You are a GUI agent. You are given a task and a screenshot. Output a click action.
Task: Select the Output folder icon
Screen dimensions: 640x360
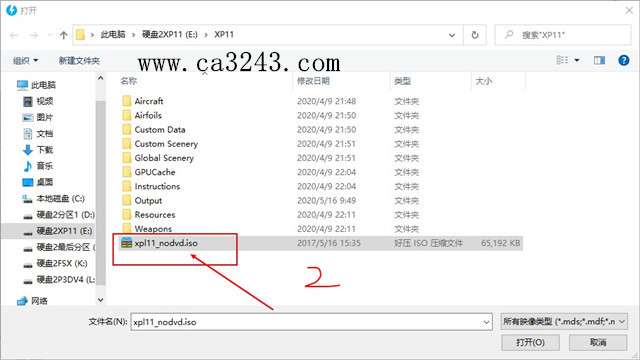tap(127, 200)
